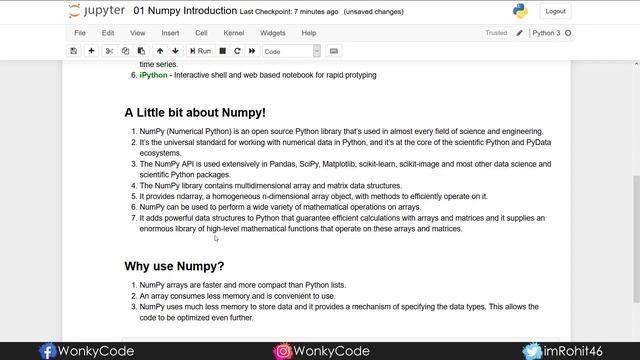Restart the kernel icon
This screenshot has width=640, height=360.
point(237,51)
